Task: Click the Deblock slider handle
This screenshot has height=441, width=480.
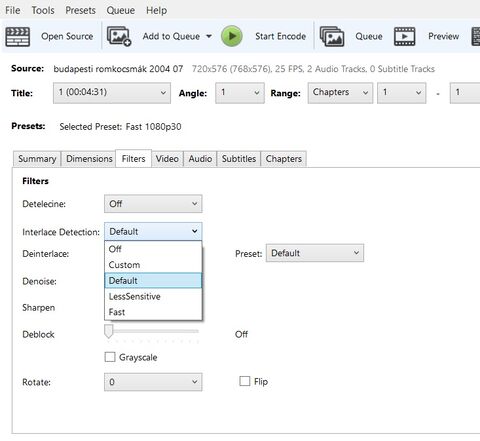Action: [109, 331]
